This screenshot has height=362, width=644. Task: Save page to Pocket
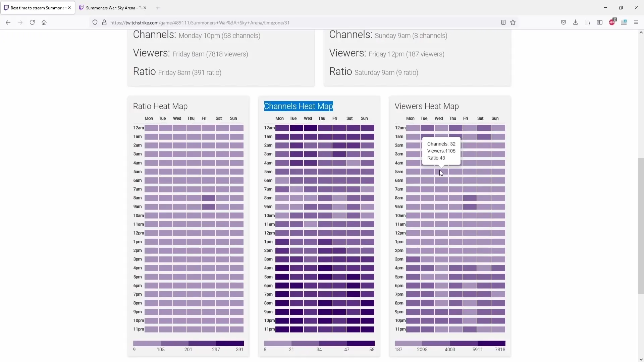click(563, 22)
